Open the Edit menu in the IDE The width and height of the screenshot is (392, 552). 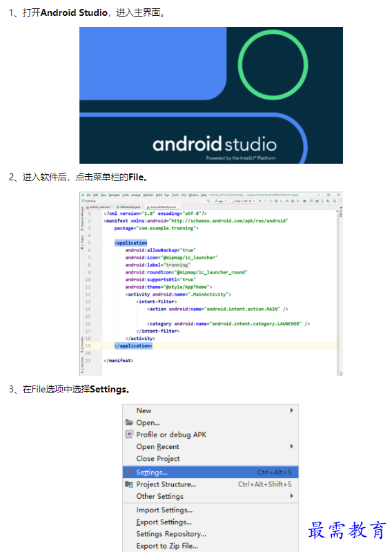click(96, 195)
